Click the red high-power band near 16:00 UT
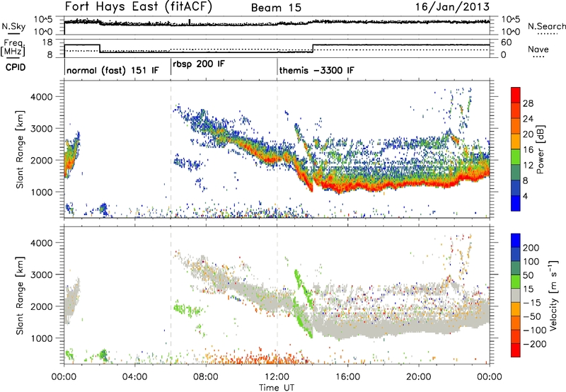 (347, 187)
